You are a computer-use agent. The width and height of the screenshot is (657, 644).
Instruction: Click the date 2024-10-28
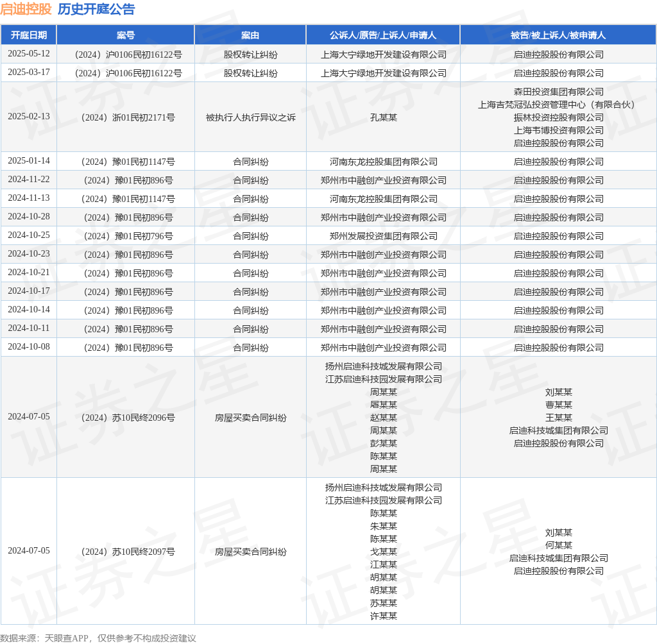click(x=28, y=217)
